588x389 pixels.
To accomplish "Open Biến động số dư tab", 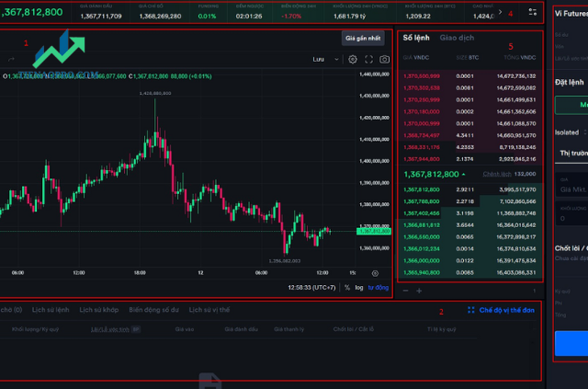I will click(x=153, y=310).
